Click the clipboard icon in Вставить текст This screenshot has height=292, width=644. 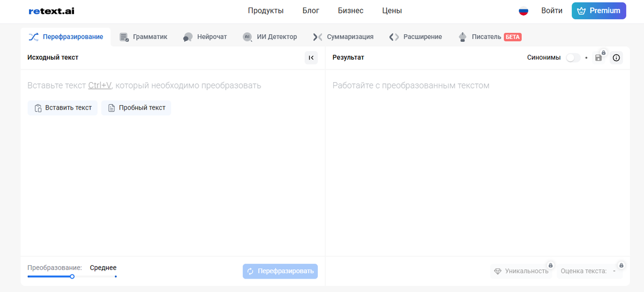tap(38, 108)
